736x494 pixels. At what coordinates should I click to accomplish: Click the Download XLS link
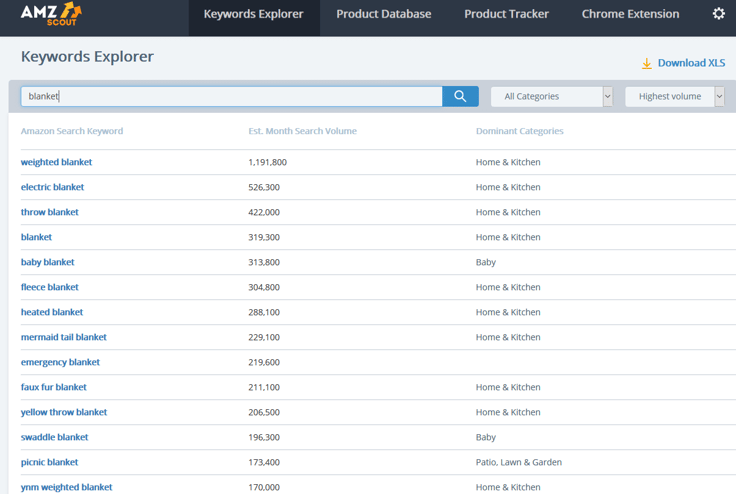tap(691, 63)
